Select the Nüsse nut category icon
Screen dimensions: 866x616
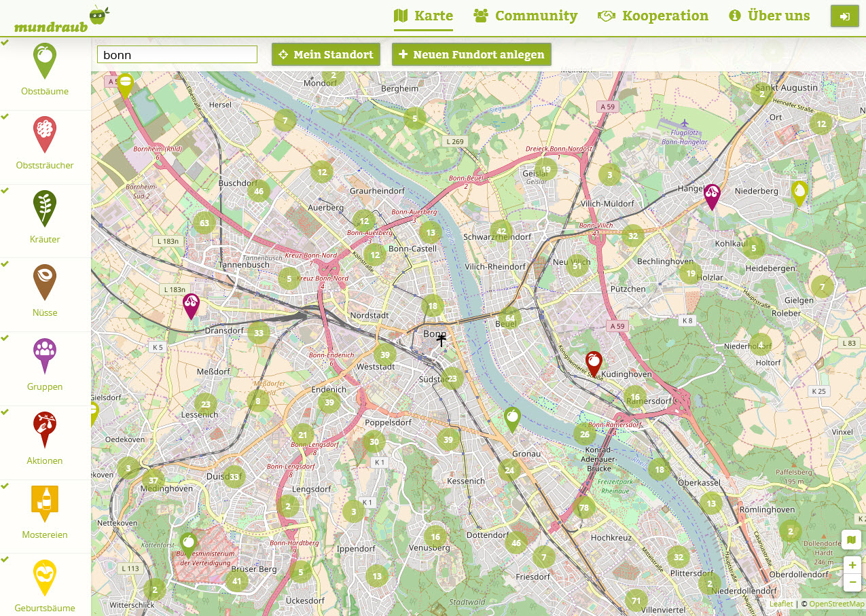coord(45,281)
